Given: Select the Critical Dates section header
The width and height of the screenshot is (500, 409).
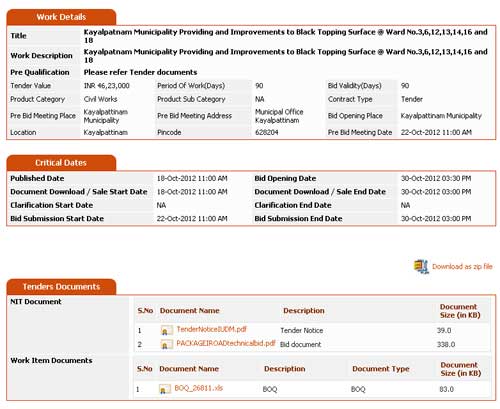Looking at the screenshot, I should point(61,163).
